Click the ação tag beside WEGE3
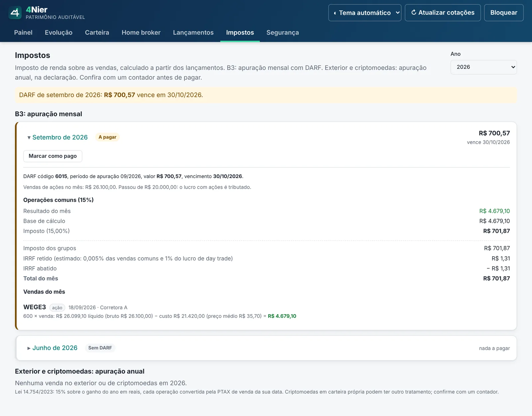Viewport: 532px width, 416px height. 57,308
